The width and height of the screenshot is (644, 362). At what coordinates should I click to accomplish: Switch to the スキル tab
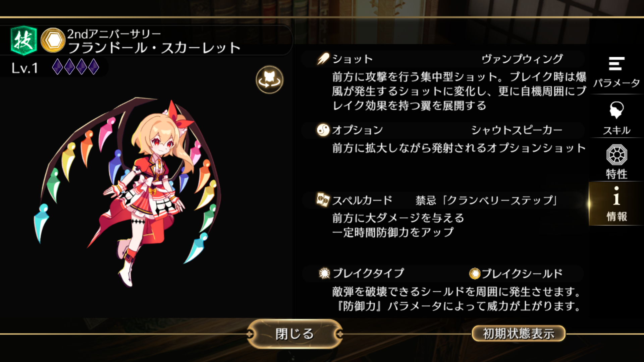pyautogui.click(x=616, y=118)
